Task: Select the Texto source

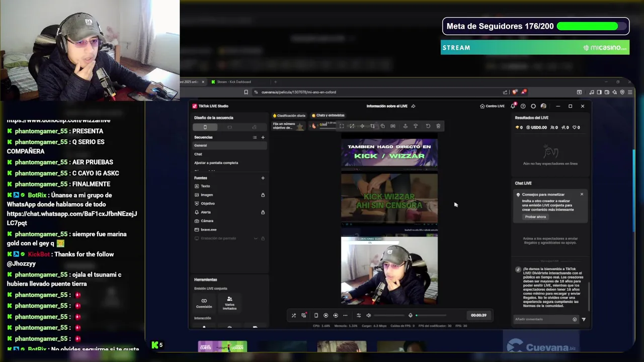Action: (229, 186)
